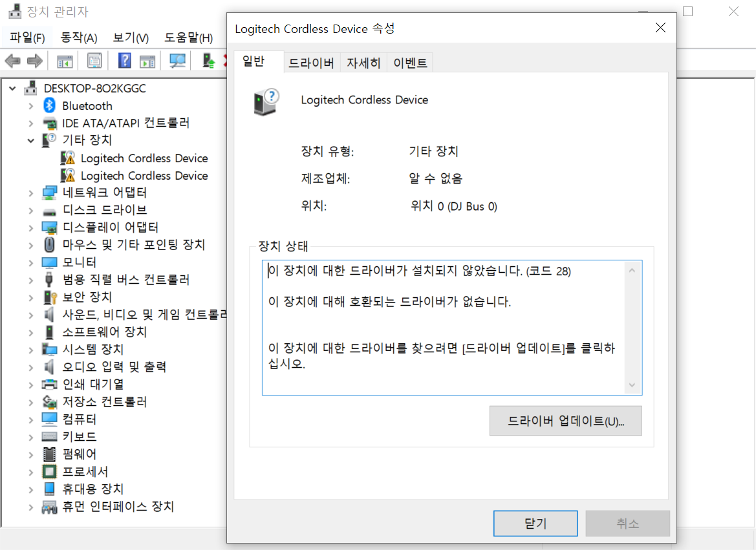Image resolution: width=756 pixels, height=550 pixels.
Task: Expand the 모니터 category
Action: tap(31, 262)
